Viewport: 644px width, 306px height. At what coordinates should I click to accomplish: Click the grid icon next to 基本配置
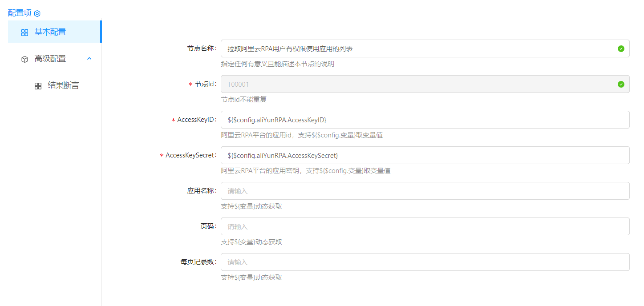pyautogui.click(x=25, y=32)
